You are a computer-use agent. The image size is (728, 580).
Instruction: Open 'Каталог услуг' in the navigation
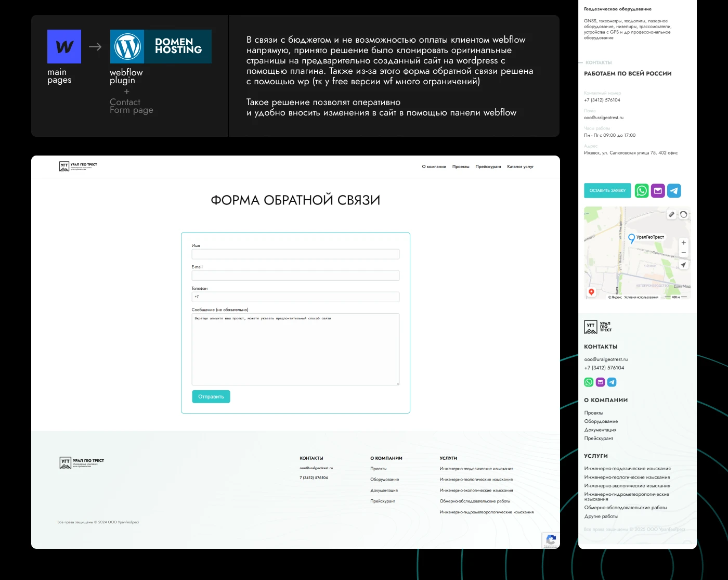click(520, 166)
